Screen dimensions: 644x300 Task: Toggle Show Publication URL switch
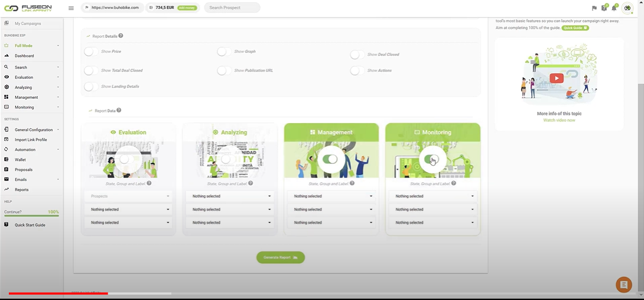224,70
